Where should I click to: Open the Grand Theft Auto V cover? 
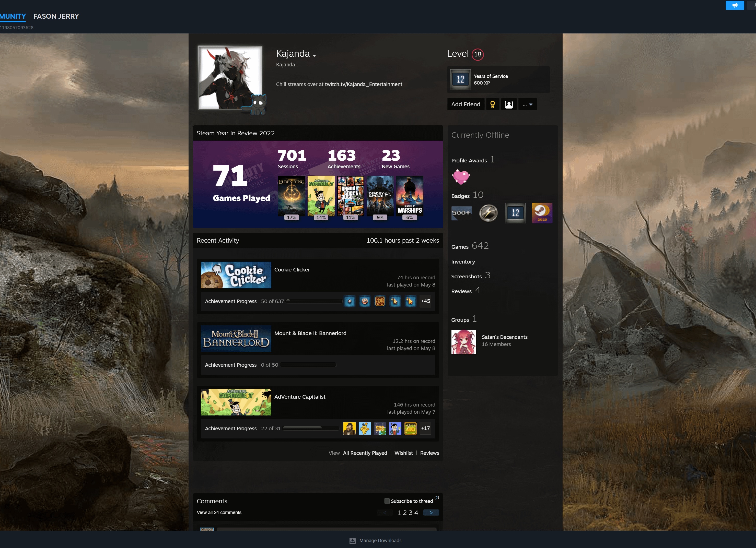pos(351,196)
